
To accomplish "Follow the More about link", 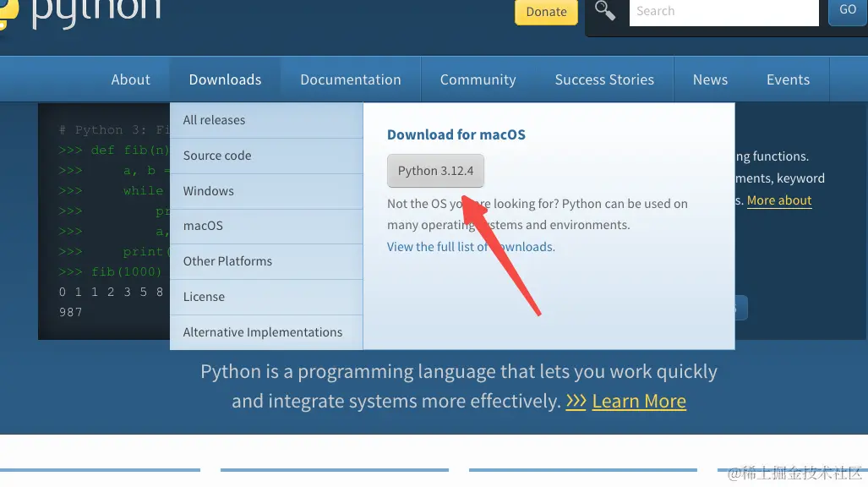I will [x=778, y=200].
